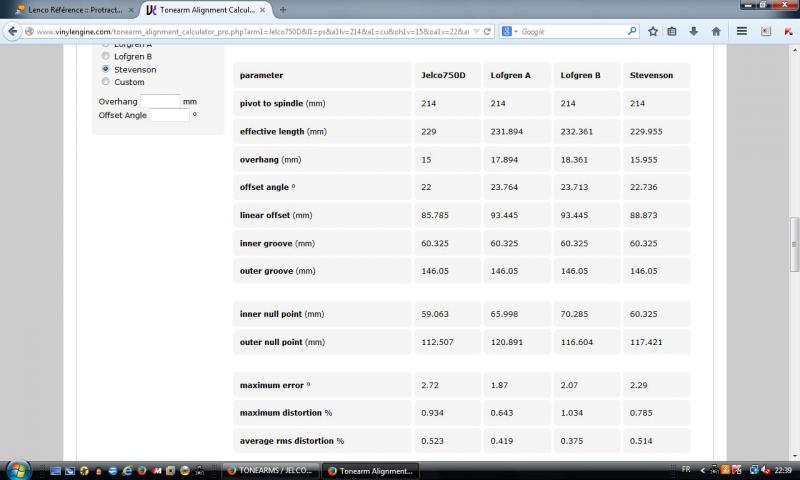Viewport: 800px width, 480px height.
Task: Click the page vertical scrollbar thumb
Action: (x=794, y=244)
